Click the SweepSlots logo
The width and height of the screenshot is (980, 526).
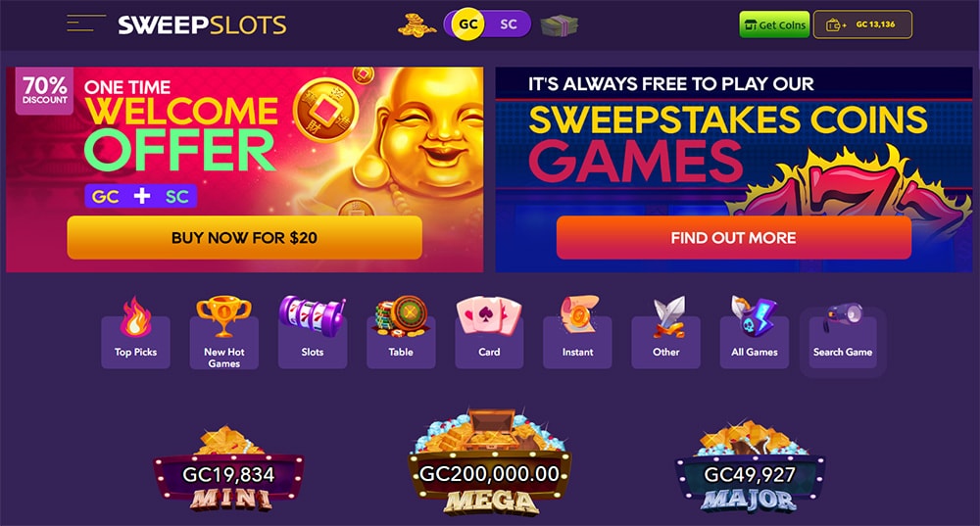[202, 25]
